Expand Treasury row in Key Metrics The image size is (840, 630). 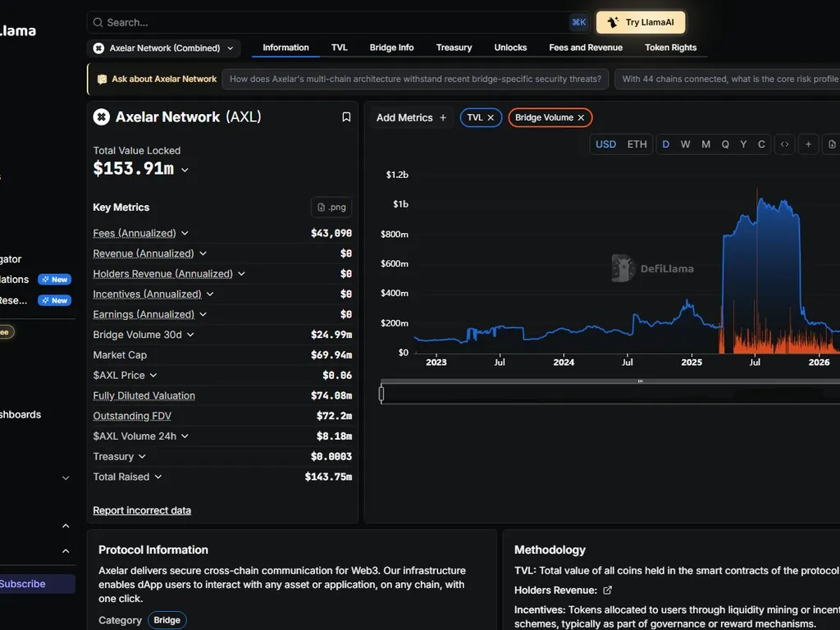(142, 456)
